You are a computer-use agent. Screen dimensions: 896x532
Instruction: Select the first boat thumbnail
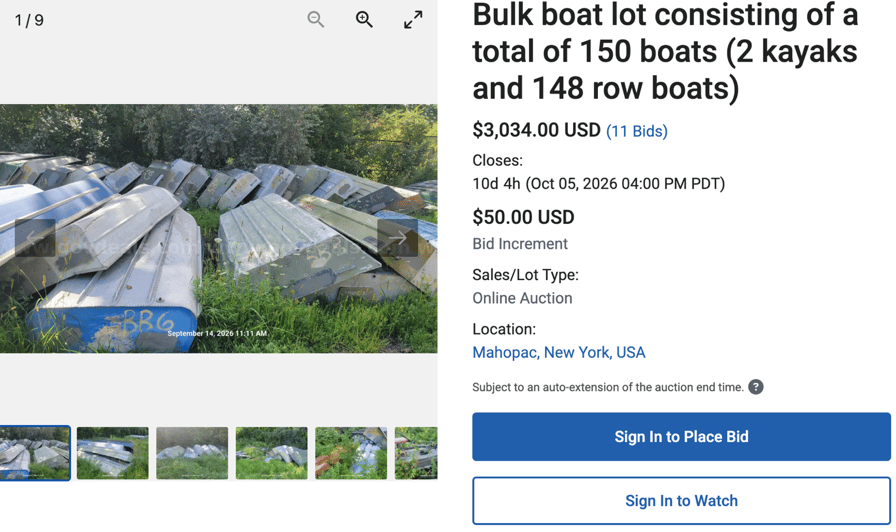tap(35, 453)
